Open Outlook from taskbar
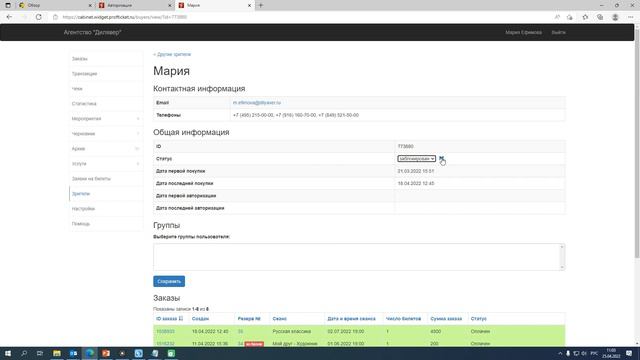 coord(73,353)
